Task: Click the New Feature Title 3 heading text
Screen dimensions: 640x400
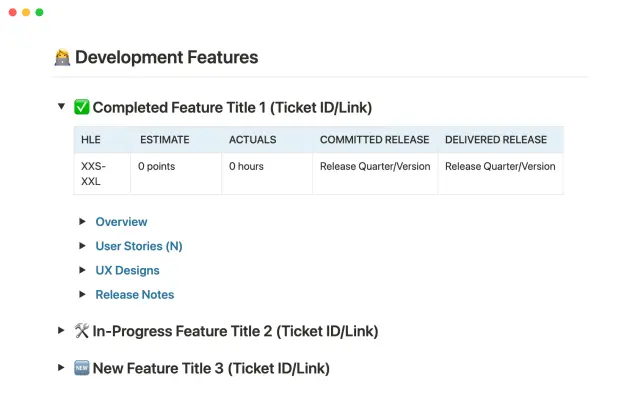Action: (x=211, y=368)
